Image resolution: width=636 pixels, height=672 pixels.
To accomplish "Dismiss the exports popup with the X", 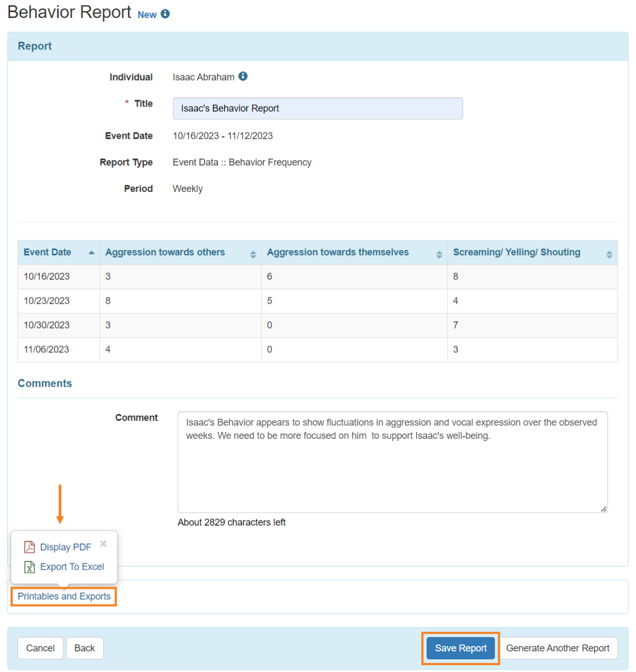I will click(103, 543).
